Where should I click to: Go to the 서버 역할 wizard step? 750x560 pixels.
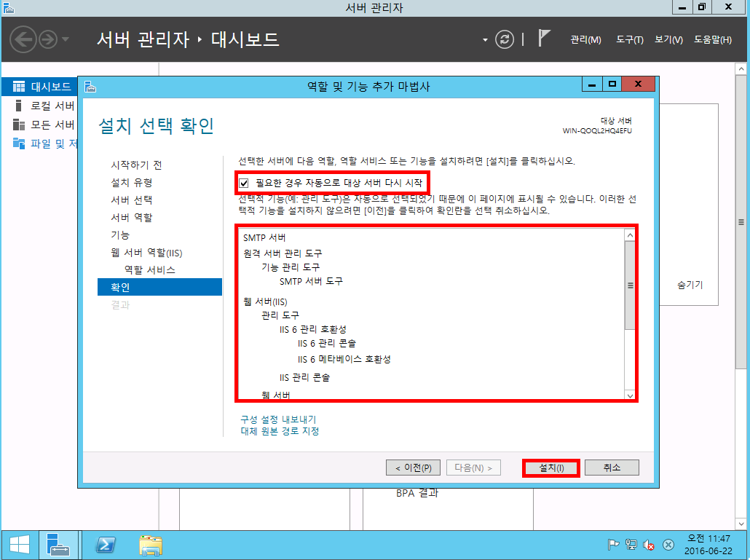[x=132, y=218]
